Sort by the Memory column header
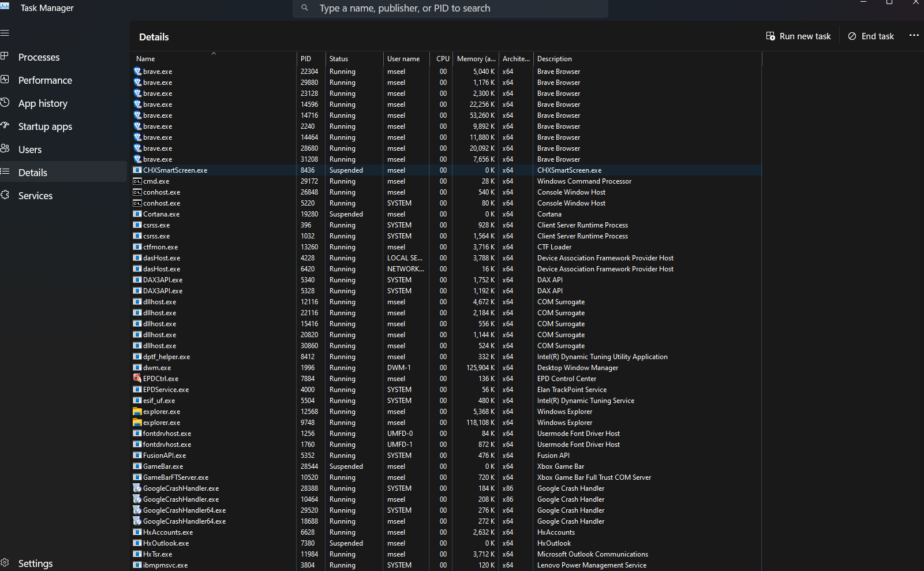 (x=476, y=59)
